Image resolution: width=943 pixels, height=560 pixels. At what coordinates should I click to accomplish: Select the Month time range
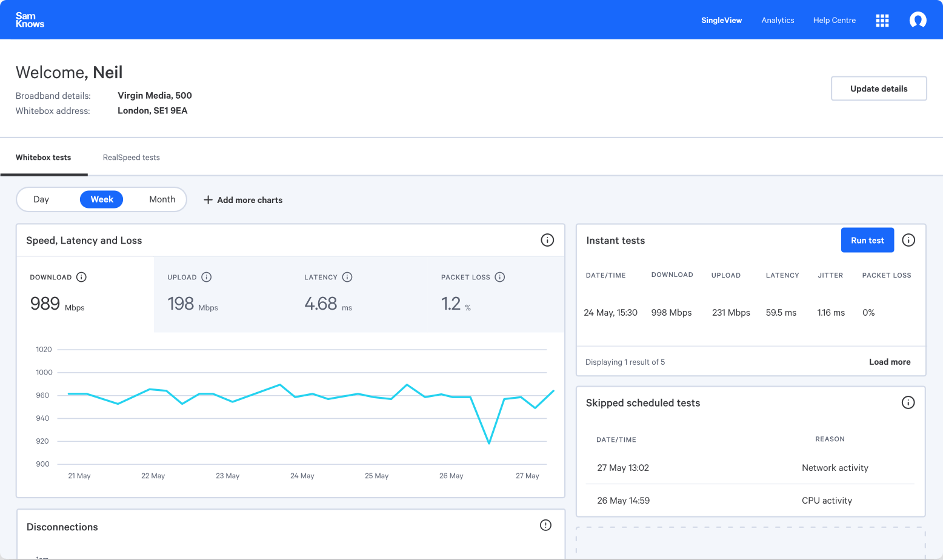point(162,199)
